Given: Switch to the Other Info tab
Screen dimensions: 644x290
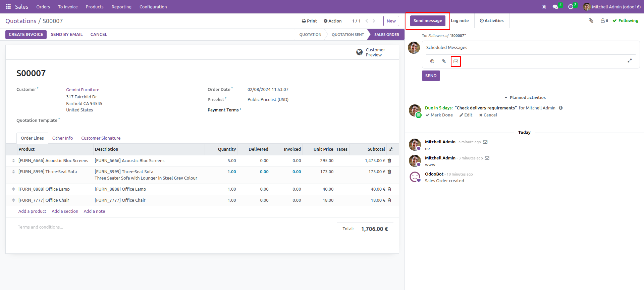Looking at the screenshot, I should pos(62,138).
